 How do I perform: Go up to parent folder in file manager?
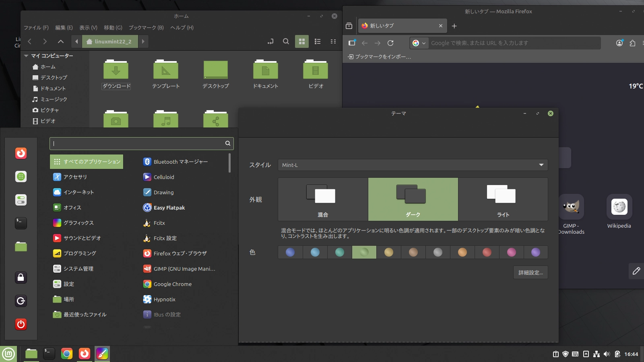[x=61, y=41]
